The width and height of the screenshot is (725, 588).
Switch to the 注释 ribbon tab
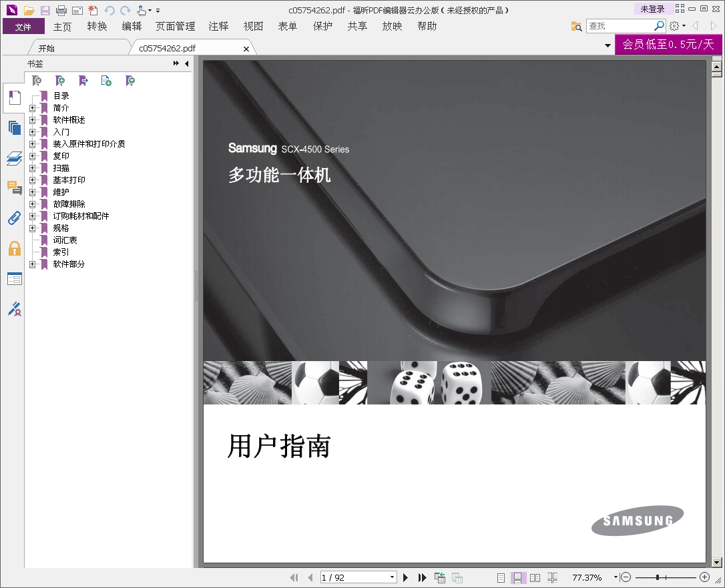point(219,26)
